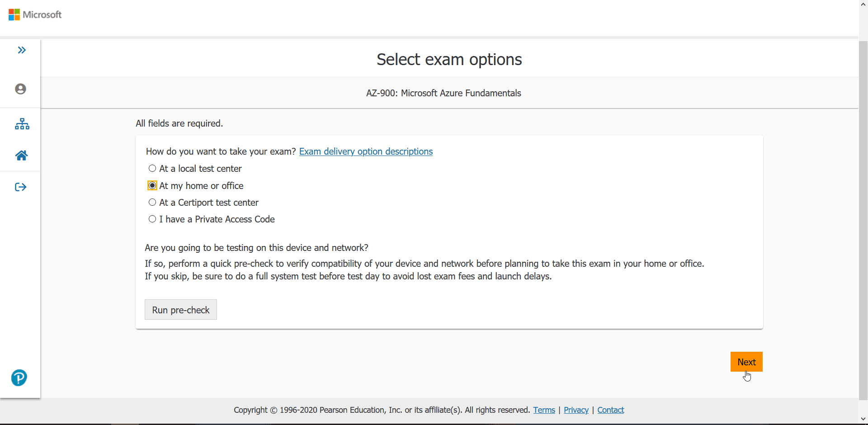Select 'At a Certiport test center' option
This screenshot has height=425, width=868.
(152, 202)
